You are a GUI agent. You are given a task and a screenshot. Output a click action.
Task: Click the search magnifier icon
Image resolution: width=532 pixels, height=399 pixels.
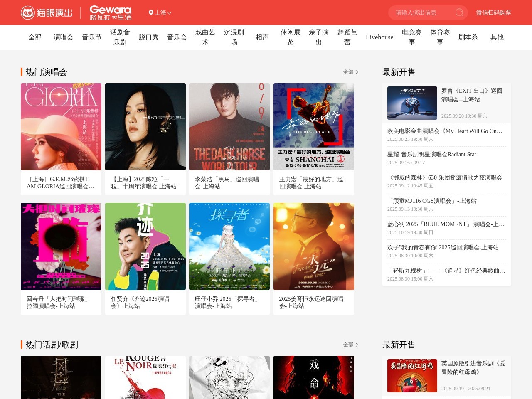(x=459, y=12)
